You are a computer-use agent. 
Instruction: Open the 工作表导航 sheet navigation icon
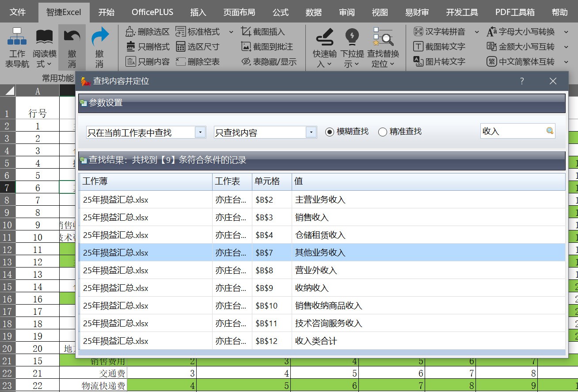pos(17,37)
